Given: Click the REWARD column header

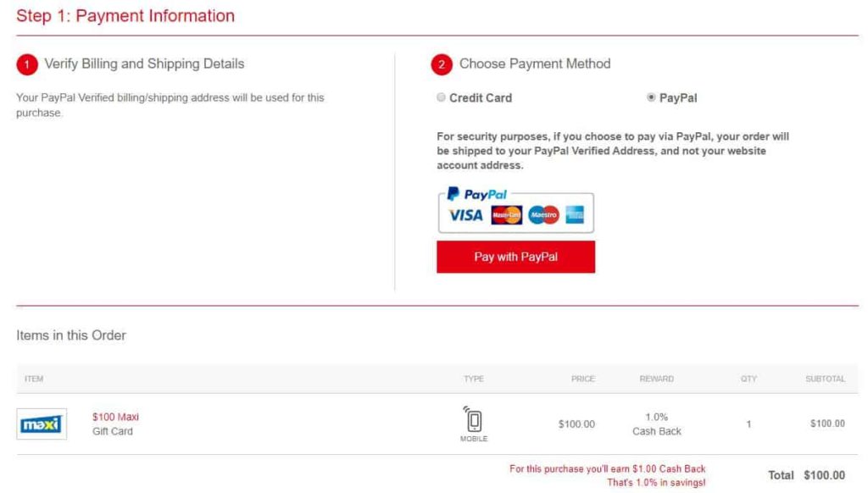Looking at the screenshot, I should coord(656,379).
